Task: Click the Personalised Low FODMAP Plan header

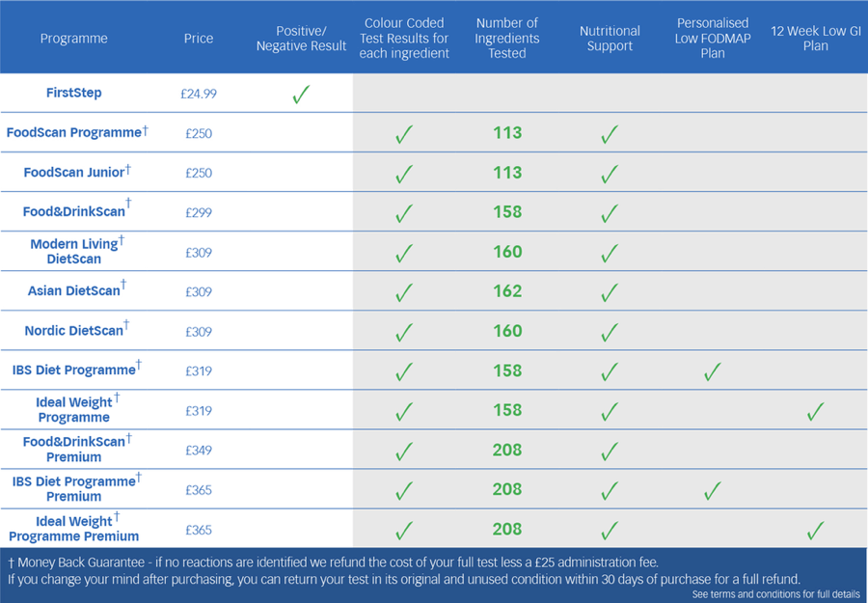Action: click(713, 39)
